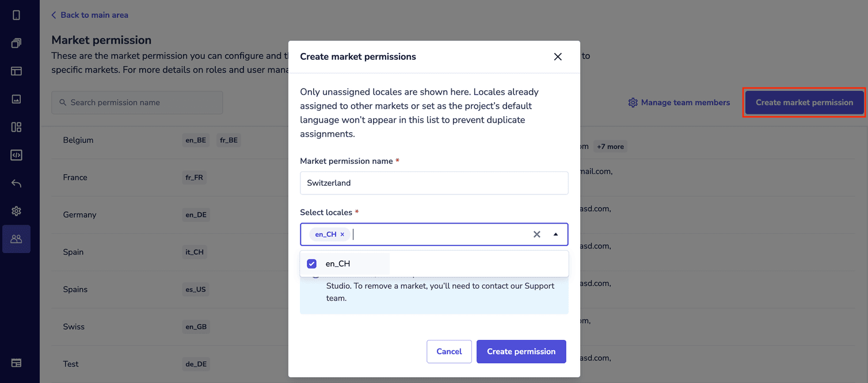Select the device preview icon in sidebar
Image resolution: width=868 pixels, height=383 pixels.
click(16, 14)
